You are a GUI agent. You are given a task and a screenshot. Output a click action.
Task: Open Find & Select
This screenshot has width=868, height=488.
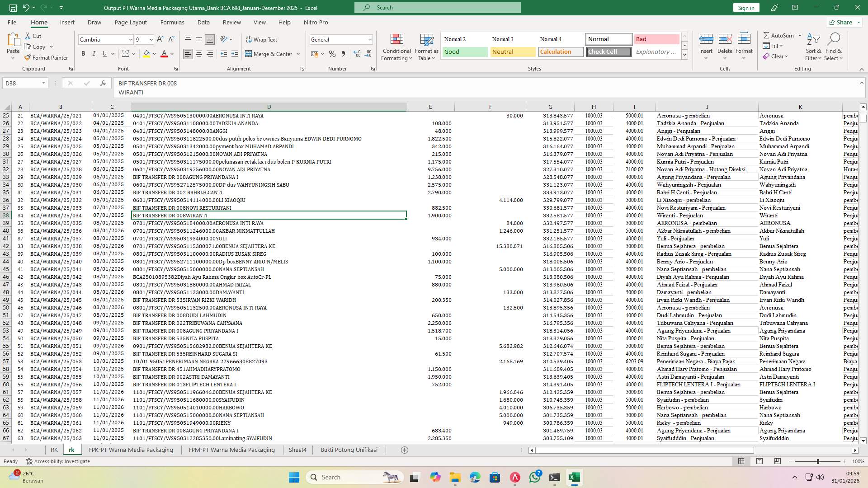834,47
